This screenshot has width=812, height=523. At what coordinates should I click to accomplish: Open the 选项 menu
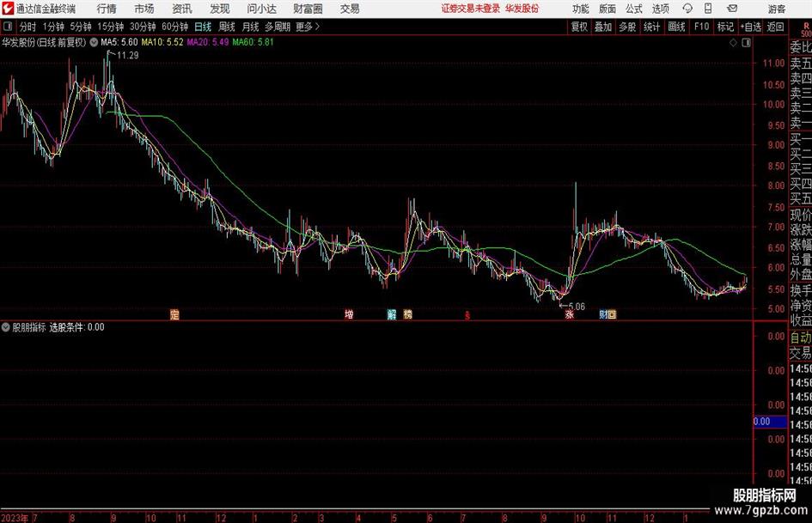[660, 9]
